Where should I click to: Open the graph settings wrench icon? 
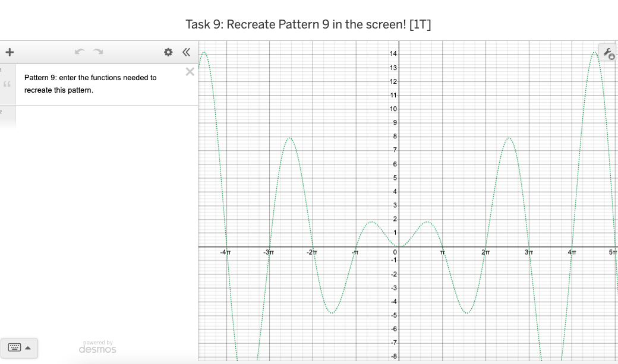[x=608, y=53]
